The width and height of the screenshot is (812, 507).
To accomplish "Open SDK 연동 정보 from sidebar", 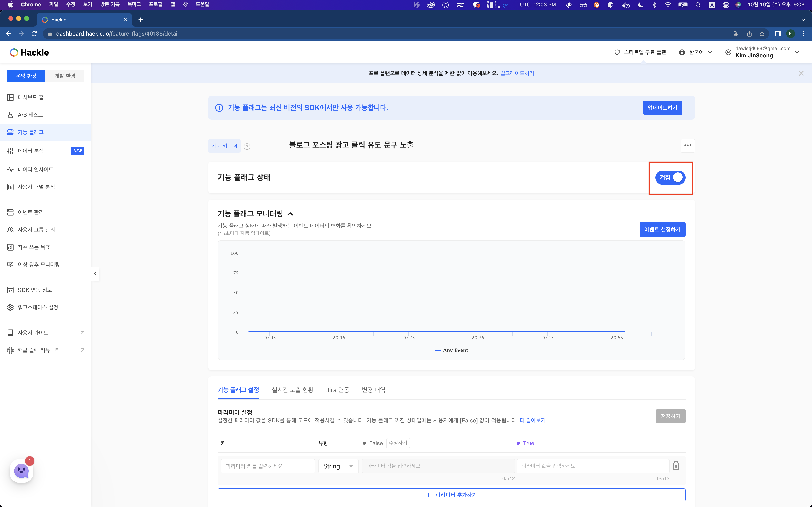I will coord(34,290).
